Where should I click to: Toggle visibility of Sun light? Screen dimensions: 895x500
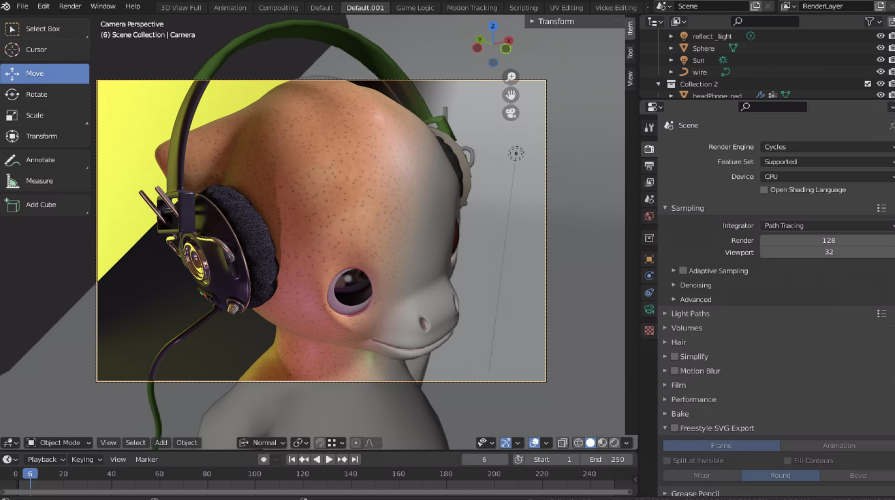click(880, 60)
